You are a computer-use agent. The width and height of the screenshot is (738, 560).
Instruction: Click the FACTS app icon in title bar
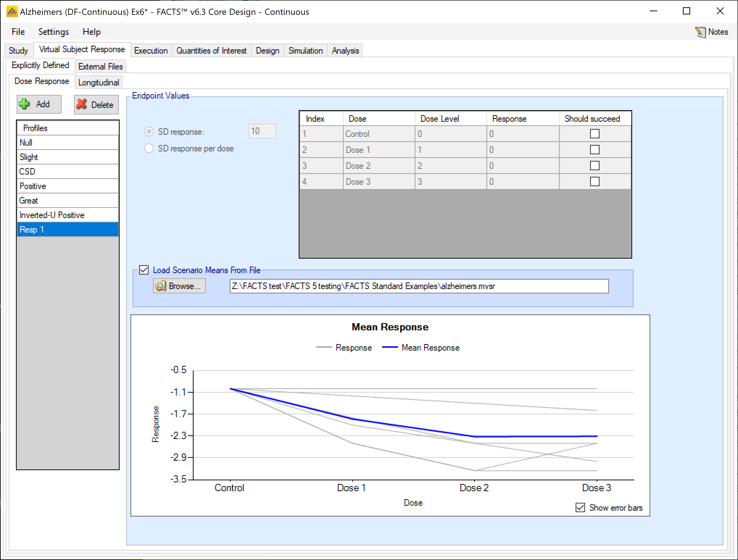(x=12, y=12)
